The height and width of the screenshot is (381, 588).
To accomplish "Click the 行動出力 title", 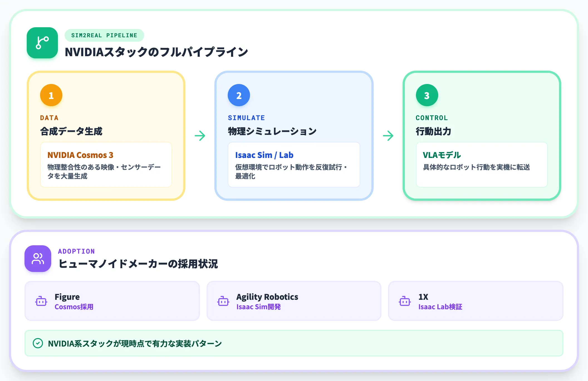I will point(433,131).
